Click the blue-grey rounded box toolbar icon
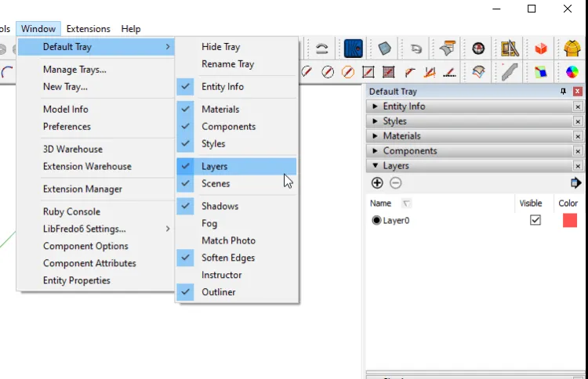 tap(384, 49)
